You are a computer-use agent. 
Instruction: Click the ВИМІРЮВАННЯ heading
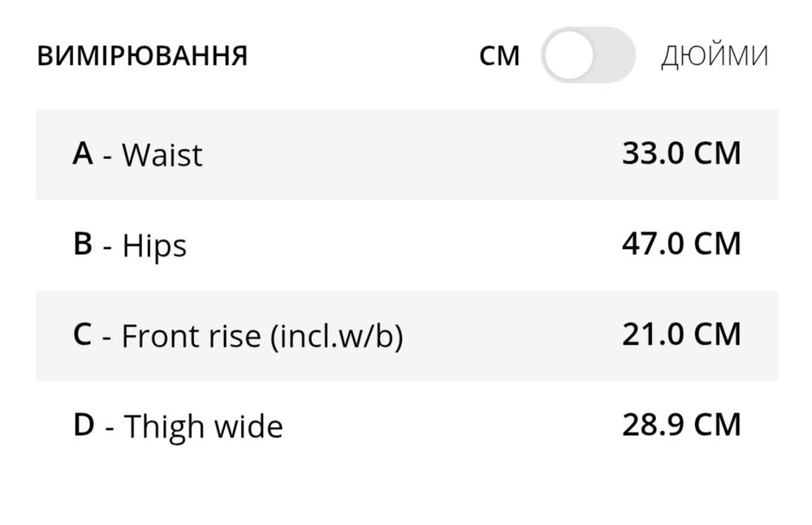[143, 57]
